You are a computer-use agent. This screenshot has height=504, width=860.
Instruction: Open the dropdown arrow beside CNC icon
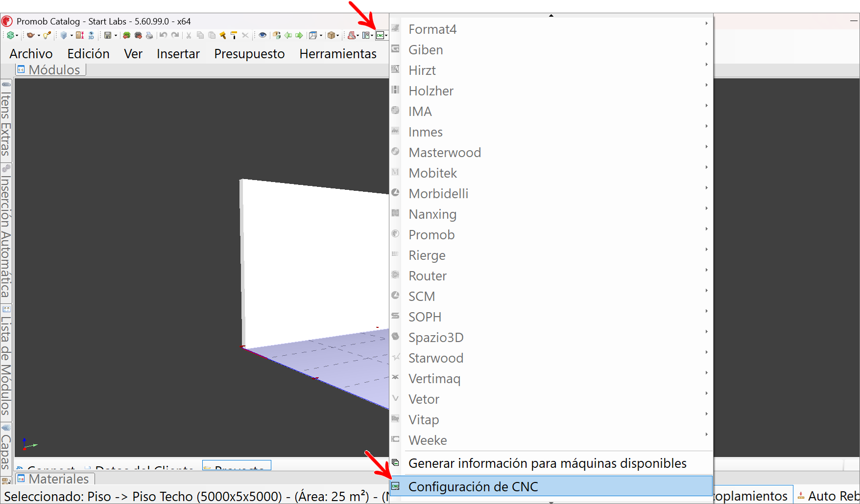386,35
